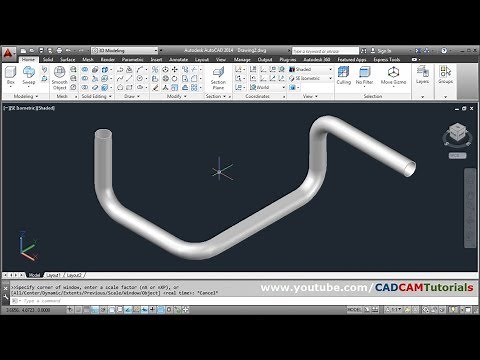The width and height of the screenshot is (480, 360).
Task: Open the 3D Modeling workspace dropdown
Action: (125, 51)
